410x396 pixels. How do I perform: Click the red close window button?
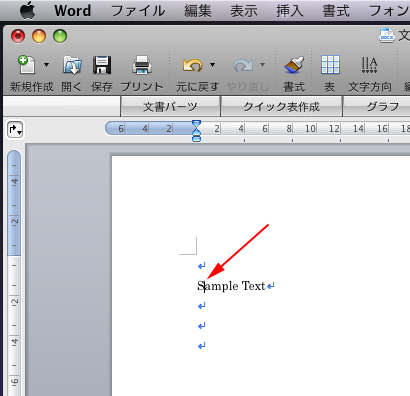pyautogui.click(x=18, y=36)
